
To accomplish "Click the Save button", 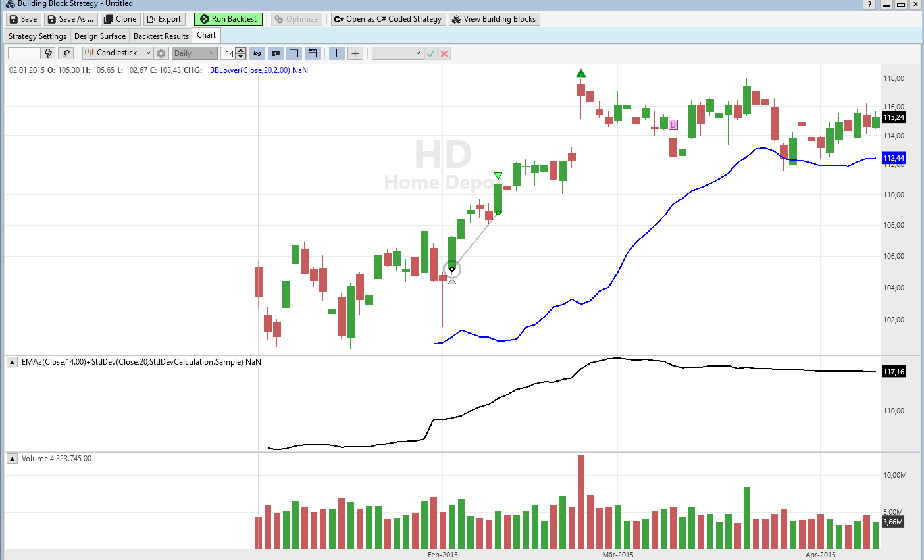I will (x=23, y=19).
